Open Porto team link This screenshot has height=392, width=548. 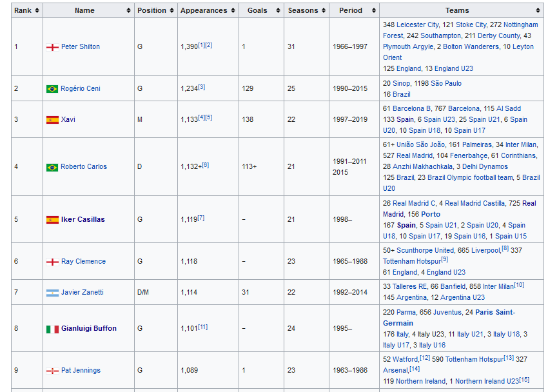(x=431, y=214)
